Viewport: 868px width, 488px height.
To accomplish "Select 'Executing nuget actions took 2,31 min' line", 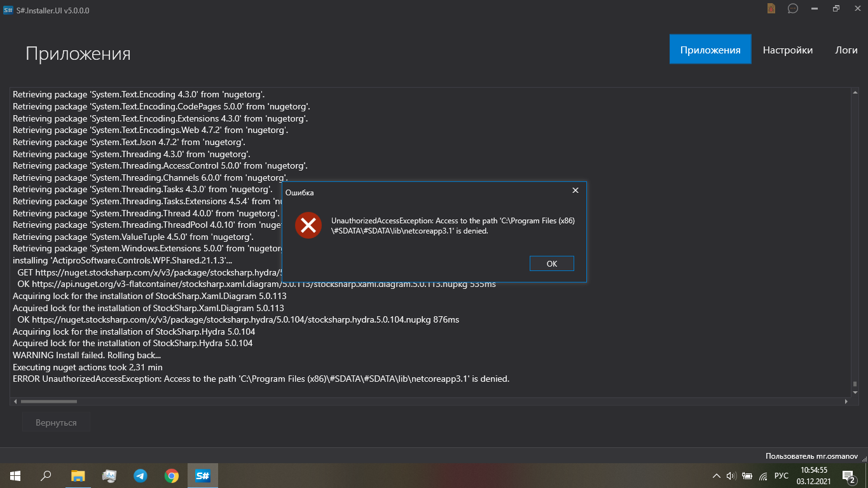I will 88,367.
